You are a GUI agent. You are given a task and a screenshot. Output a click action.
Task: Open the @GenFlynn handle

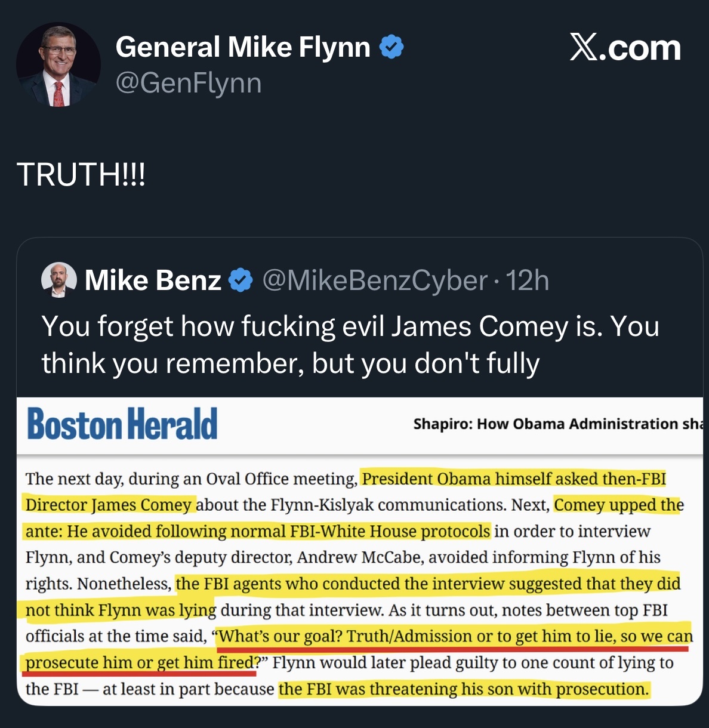coord(189,83)
